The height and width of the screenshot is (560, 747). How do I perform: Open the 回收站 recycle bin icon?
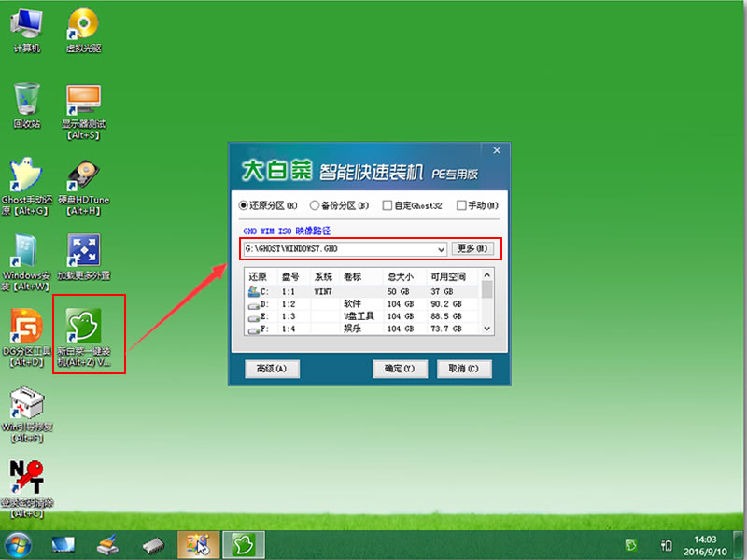(x=27, y=105)
